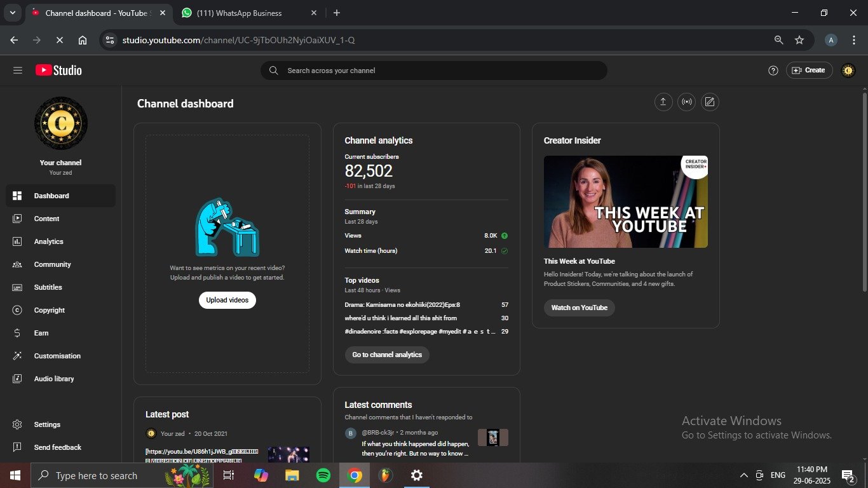The height and width of the screenshot is (488, 868).
Task: Open Spotify from the taskbar
Action: (323, 475)
